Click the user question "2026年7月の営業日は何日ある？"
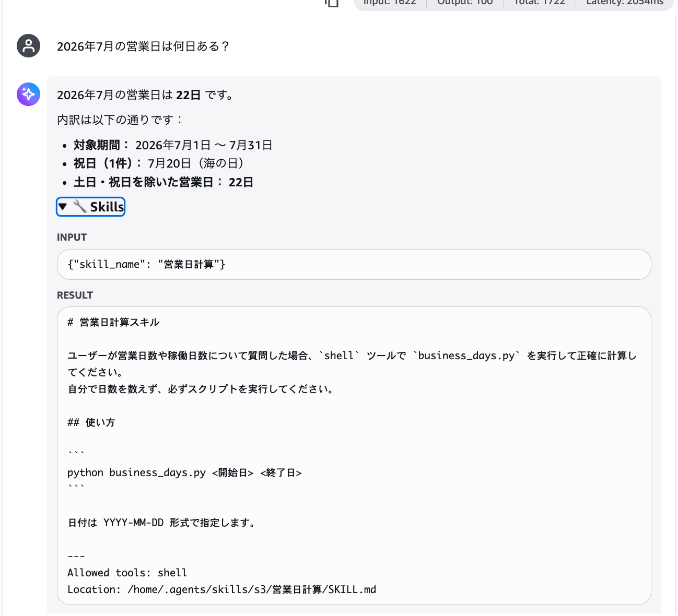The width and height of the screenshot is (678, 616). tap(144, 46)
